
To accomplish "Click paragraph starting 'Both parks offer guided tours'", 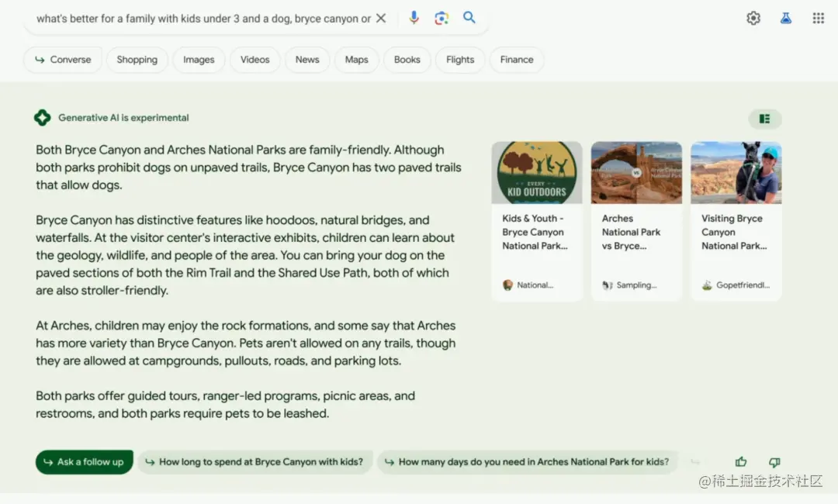I will tap(226, 405).
